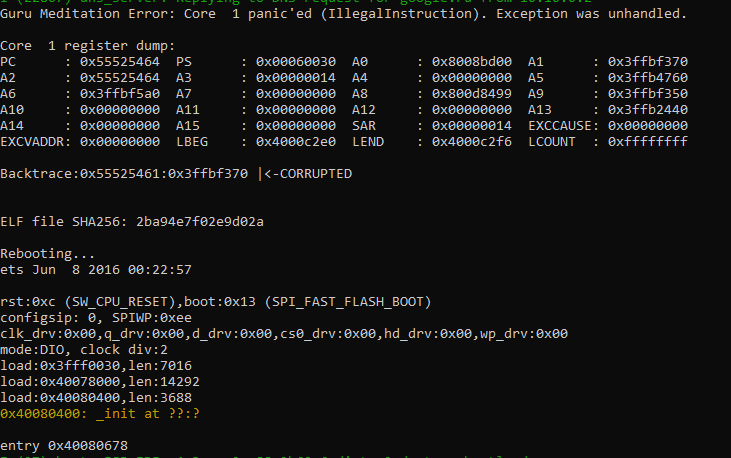
Task: Select the LBEG value 0x4000c2e0
Action: (296, 142)
